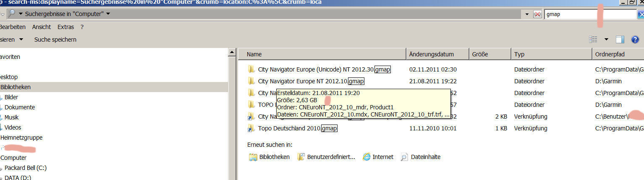Click Dateiordner type in first row
The width and height of the screenshot is (644, 180).
click(x=530, y=69)
